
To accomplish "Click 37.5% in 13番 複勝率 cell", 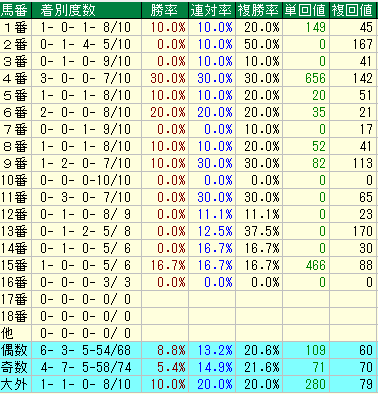I will pyautogui.click(x=261, y=231).
